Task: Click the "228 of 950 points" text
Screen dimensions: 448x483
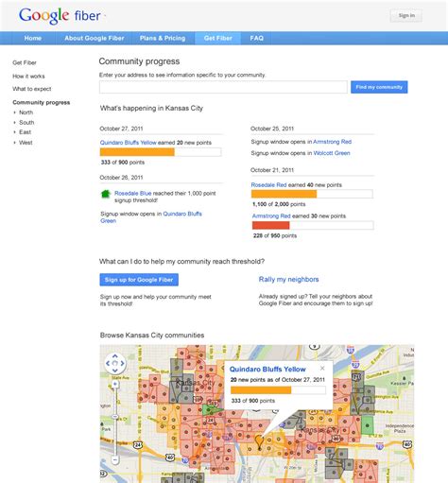Action: pos(275,235)
